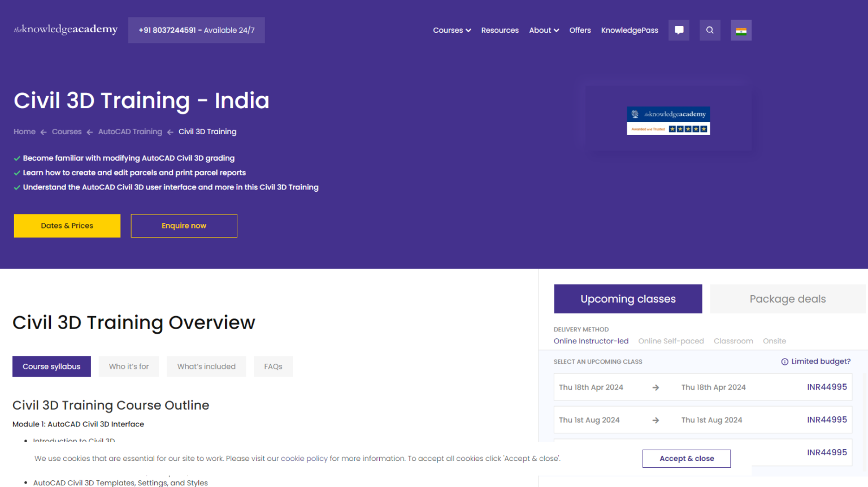The image size is (868, 487).
Task: Select Classroom delivery method
Action: [733, 341]
